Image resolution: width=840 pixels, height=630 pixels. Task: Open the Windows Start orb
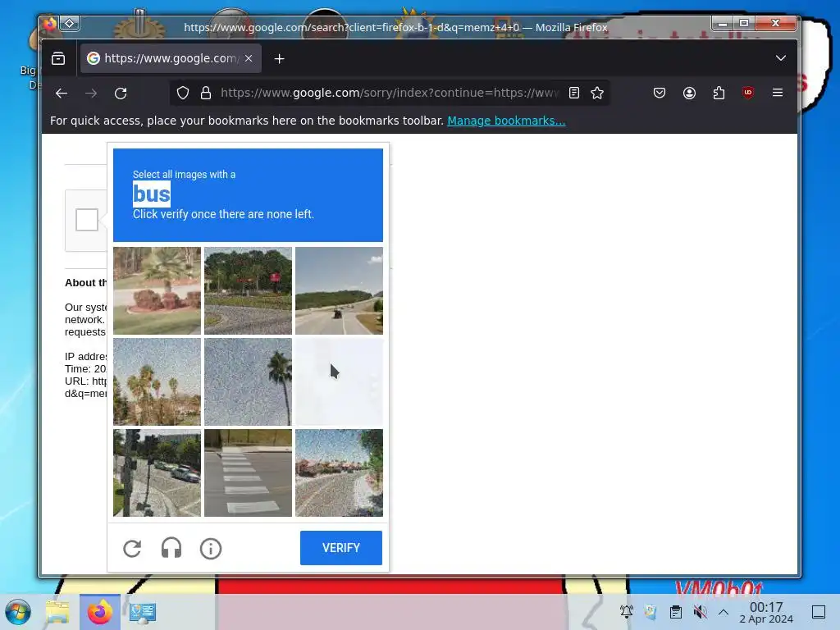point(18,612)
